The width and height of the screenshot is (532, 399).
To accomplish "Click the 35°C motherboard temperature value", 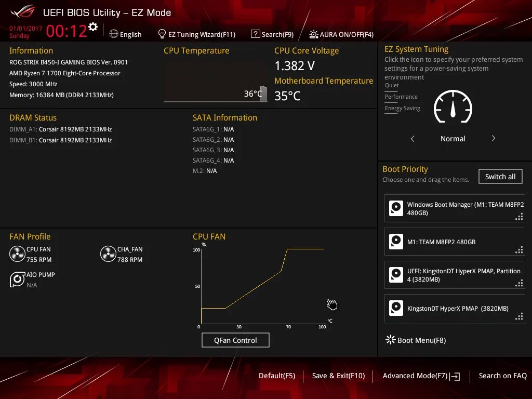I will point(287,96).
